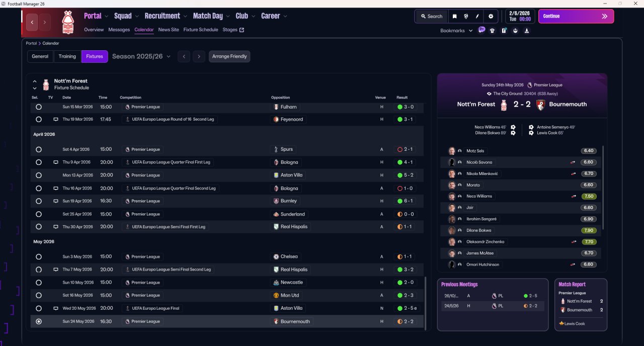Viewport: 644px width, 346px height.
Task: Open the Messages tab
Action: click(x=119, y=30)
